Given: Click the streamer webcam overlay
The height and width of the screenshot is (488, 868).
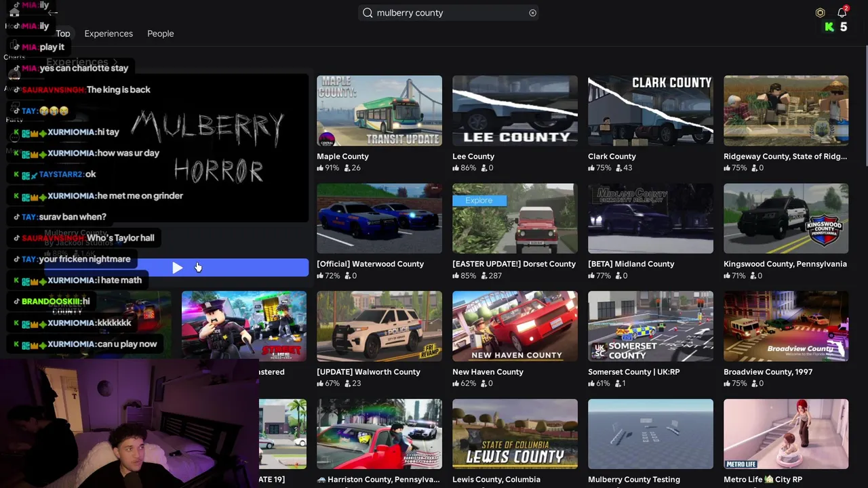Looking at the screenshot, I should (129, 424).
